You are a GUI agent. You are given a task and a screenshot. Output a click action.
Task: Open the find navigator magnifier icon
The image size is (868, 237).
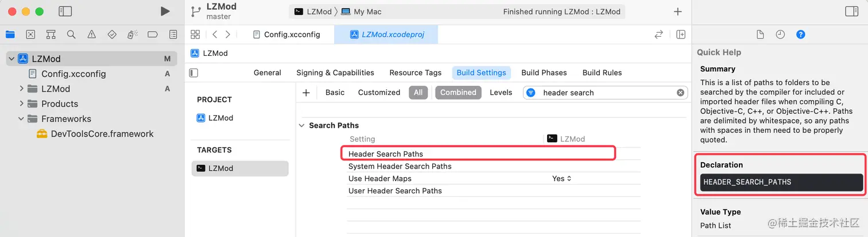[x=71, y=35]
